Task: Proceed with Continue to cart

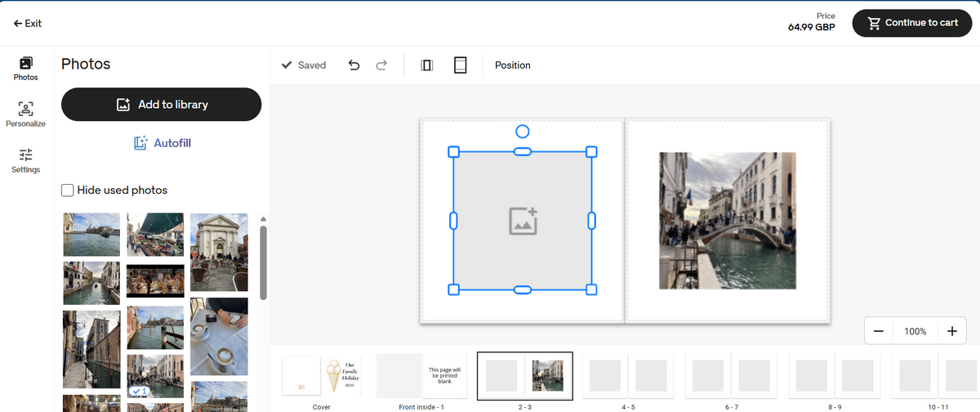Action: click(x=911, y=23)
